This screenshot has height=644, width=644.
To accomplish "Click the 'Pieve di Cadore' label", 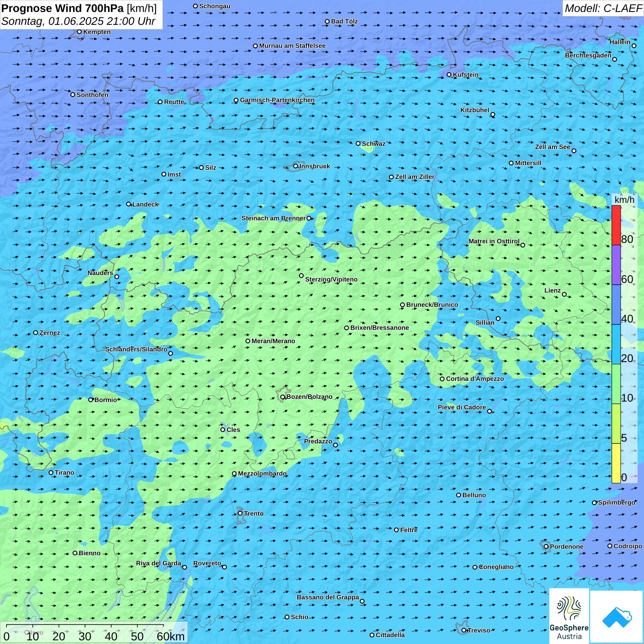I will (x=462, y=407).
